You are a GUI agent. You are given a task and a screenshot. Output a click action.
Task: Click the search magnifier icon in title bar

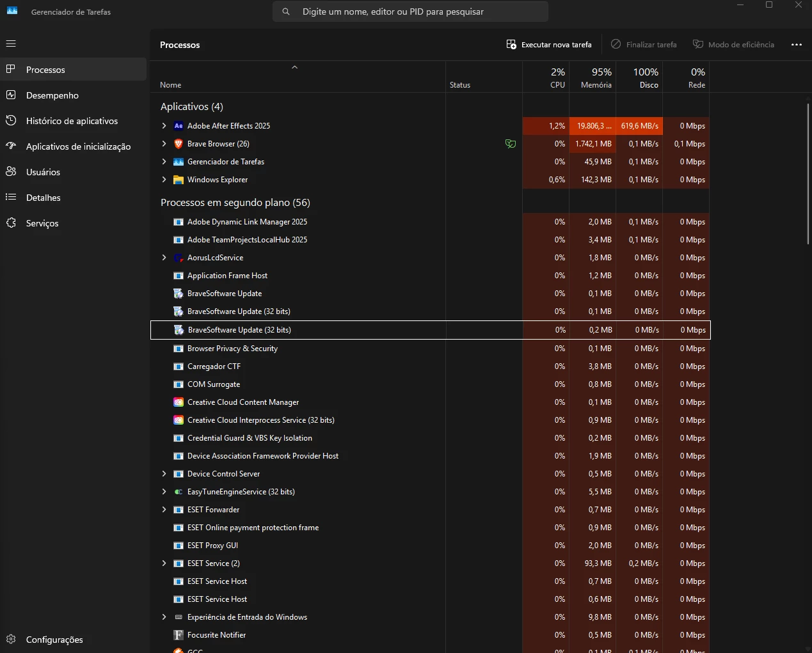pyautogui.click(x=286, y=12)
